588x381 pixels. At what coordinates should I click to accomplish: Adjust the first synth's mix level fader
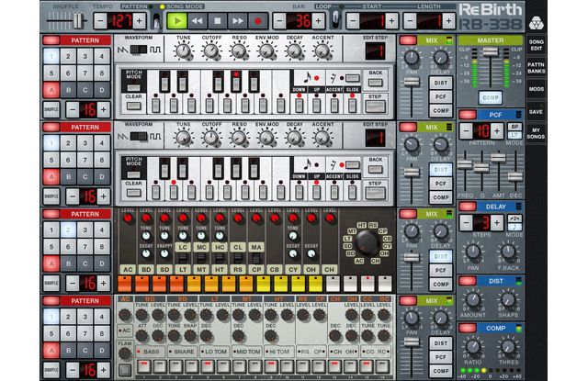412,82
